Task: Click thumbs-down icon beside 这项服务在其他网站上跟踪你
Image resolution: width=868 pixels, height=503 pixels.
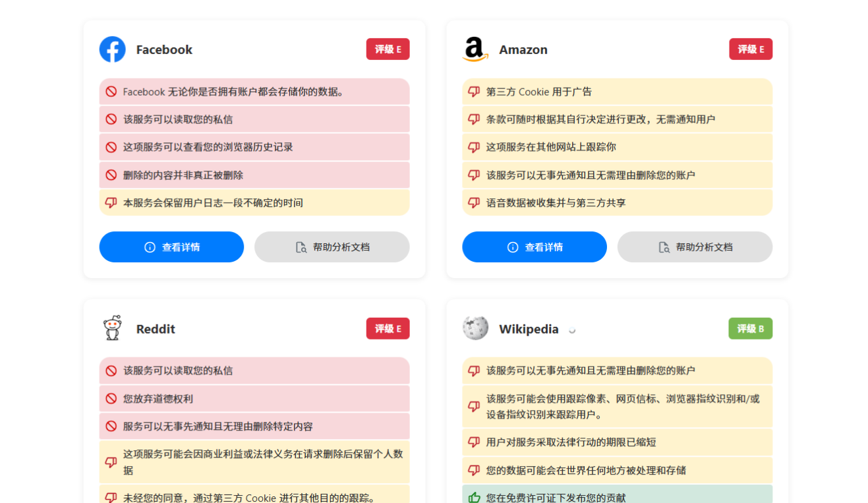Action: [x=474, y=148]
